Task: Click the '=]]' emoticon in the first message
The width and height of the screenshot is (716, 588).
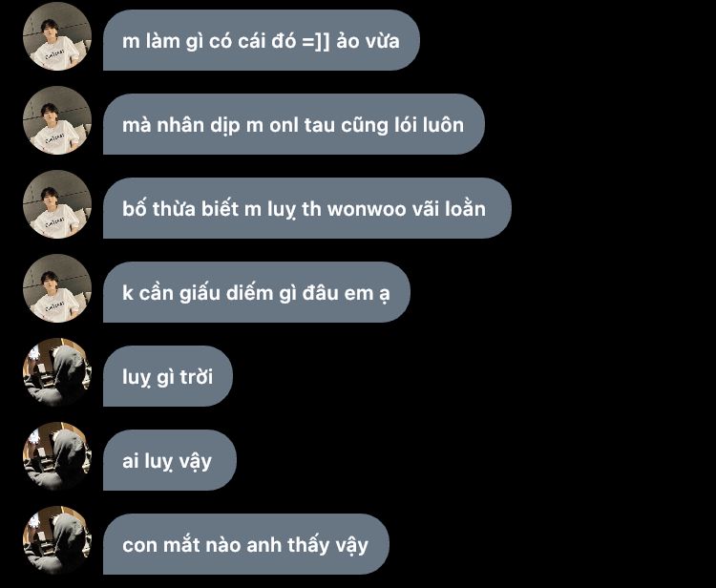Action: point(316,41)
